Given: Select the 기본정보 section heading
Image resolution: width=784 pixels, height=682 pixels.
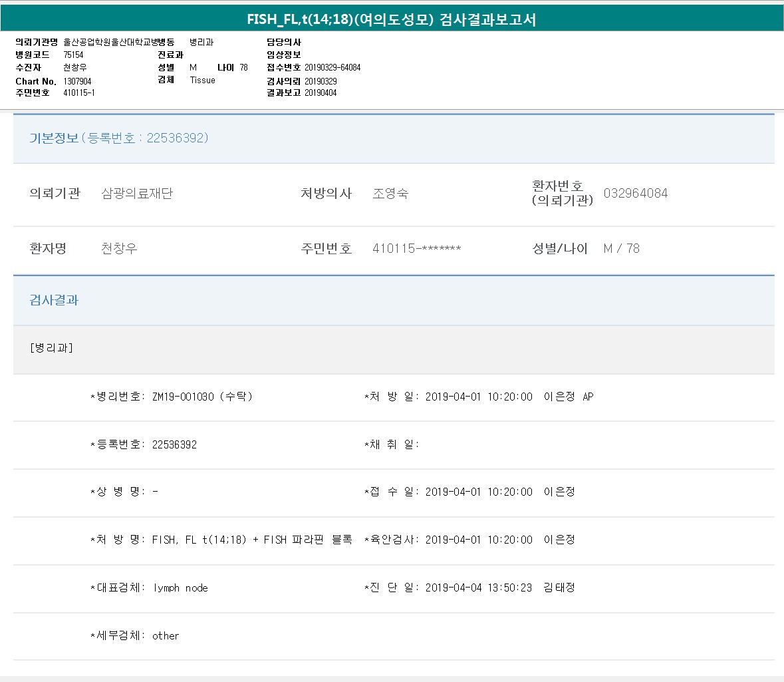Looking at the screenshot, I should click(x=53, y=138).
